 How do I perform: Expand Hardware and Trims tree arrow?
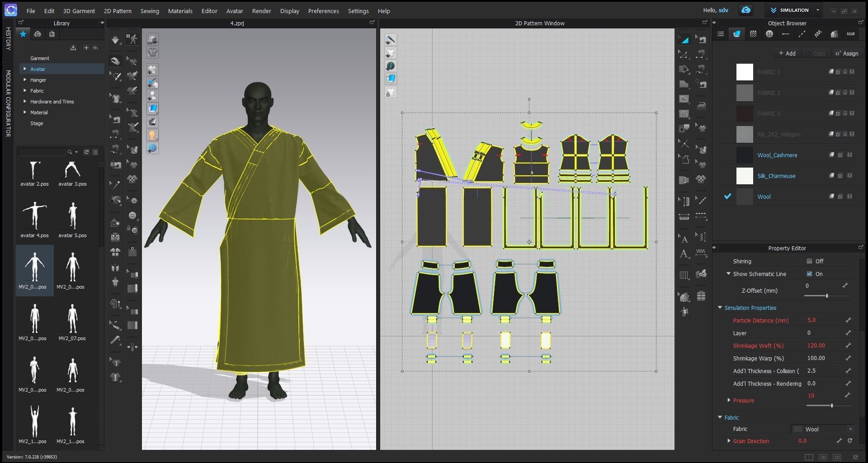[x=25, y=101]
